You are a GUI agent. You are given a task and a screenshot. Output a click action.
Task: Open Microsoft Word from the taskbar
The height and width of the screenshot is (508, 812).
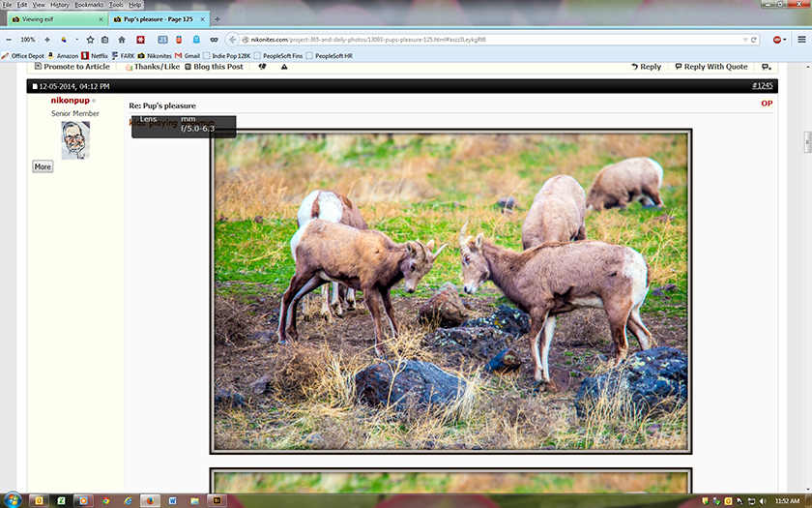(172, 501)
